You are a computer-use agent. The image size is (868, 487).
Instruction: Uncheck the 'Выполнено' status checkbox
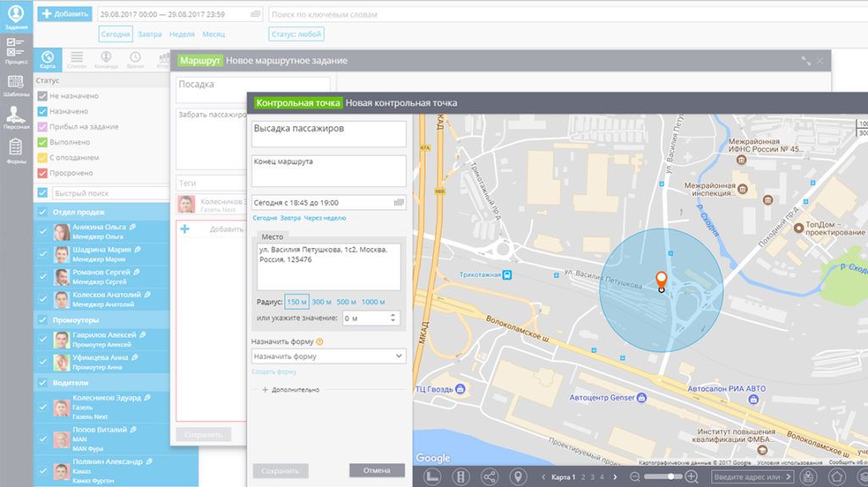coord(42,142)
